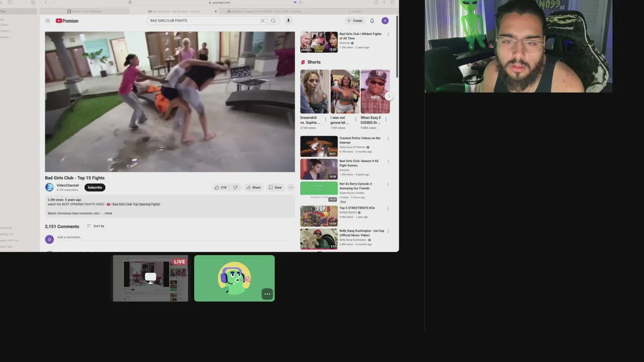Image resolution: width=644 pixels, height=362 pixels.
Task: Dislike the video with thumbs down
Action: [x=235, y=188]
